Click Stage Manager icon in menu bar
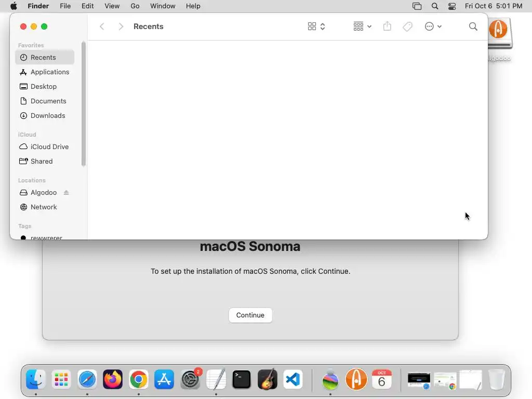 (417, 6)
